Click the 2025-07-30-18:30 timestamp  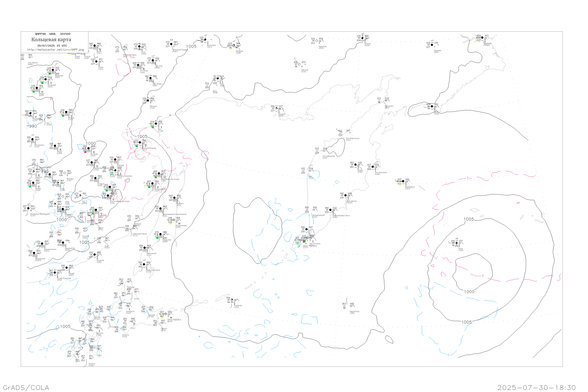coord(536,387)
